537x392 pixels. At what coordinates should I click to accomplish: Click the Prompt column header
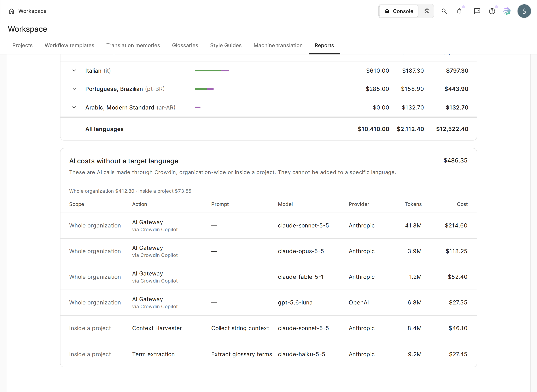220,204
